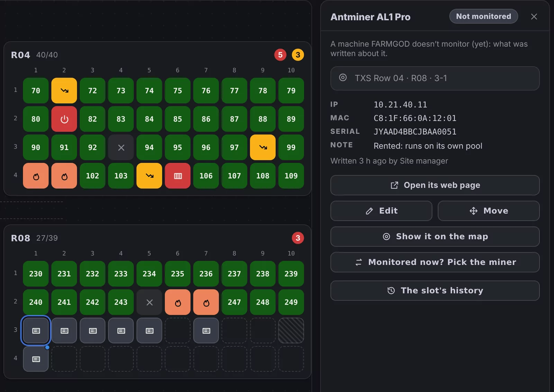
Task: Click the IP address 10.21.40.11
Action: pos(400,105)
